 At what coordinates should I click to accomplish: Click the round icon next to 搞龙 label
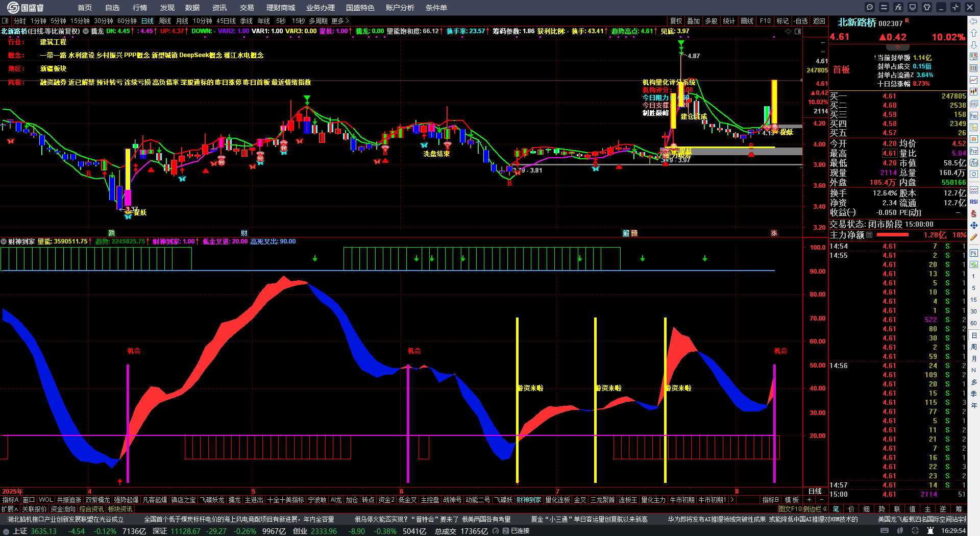(x=86, y=31)
